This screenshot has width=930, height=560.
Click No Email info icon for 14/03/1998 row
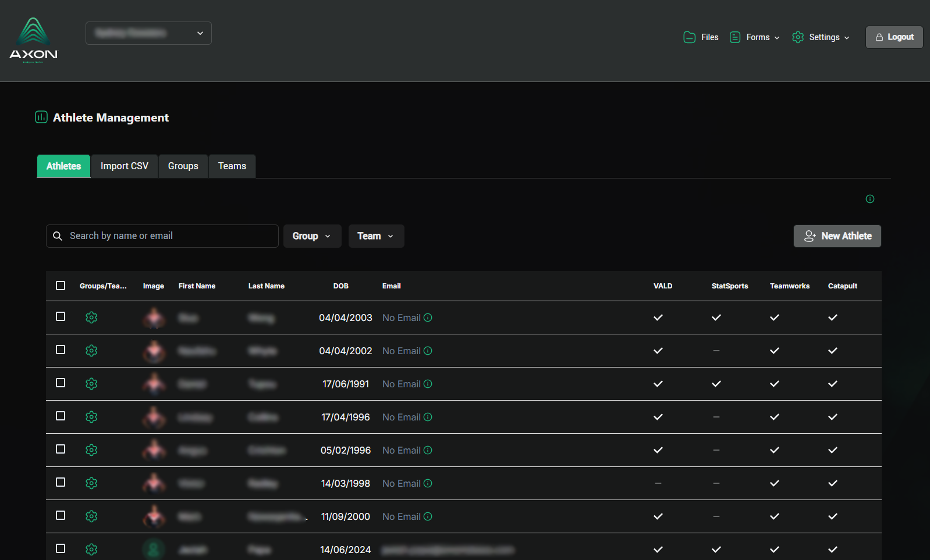428,483
